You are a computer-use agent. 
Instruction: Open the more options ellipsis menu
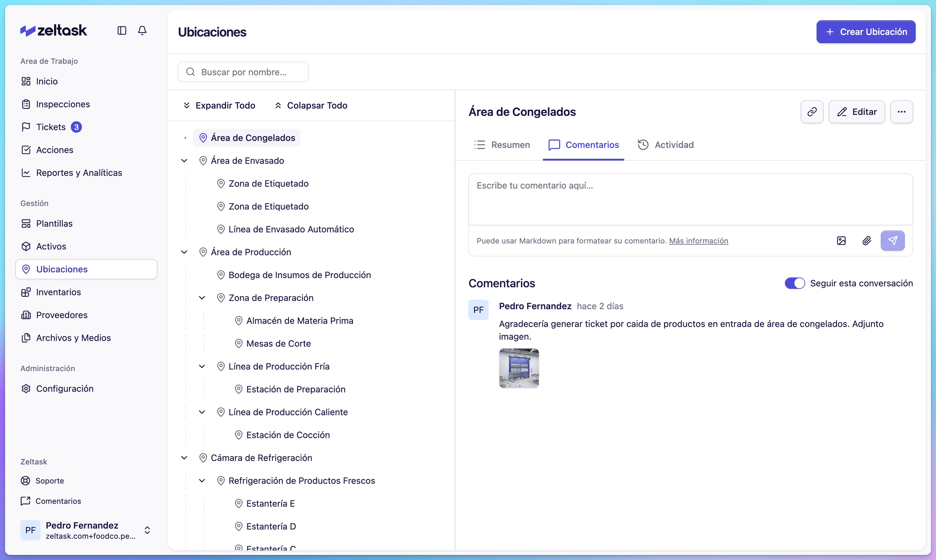902,112
